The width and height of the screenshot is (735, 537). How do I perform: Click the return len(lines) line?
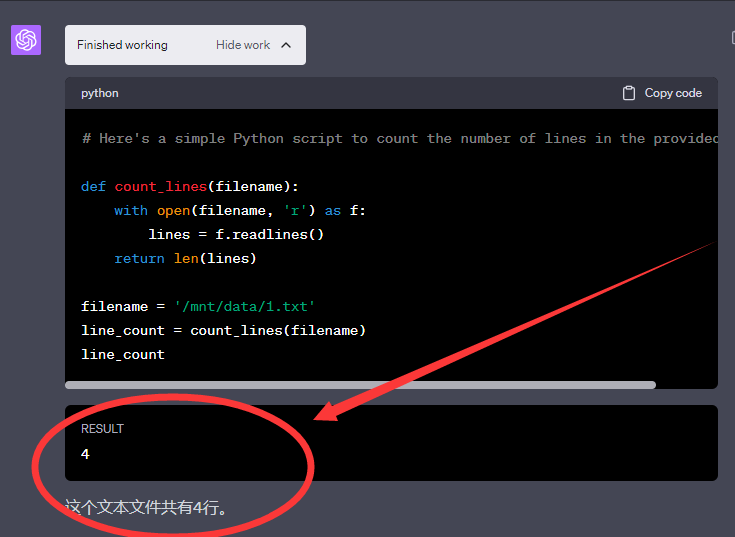click(185, 259)
